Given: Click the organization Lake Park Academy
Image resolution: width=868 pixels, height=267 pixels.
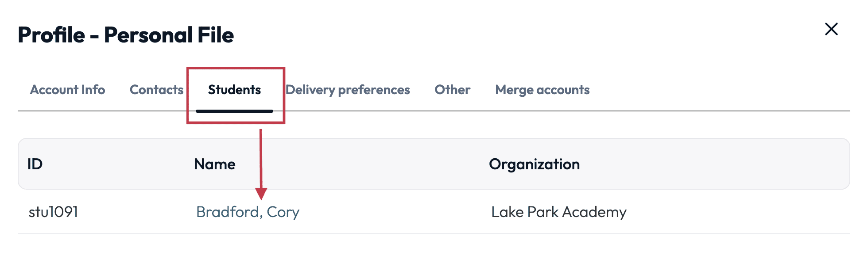Looking at the screenshot, I should coord(558,212).
